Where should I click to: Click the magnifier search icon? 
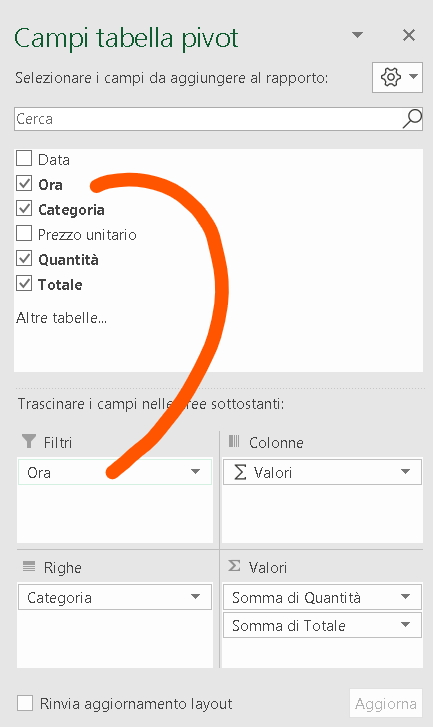(412, 119)
